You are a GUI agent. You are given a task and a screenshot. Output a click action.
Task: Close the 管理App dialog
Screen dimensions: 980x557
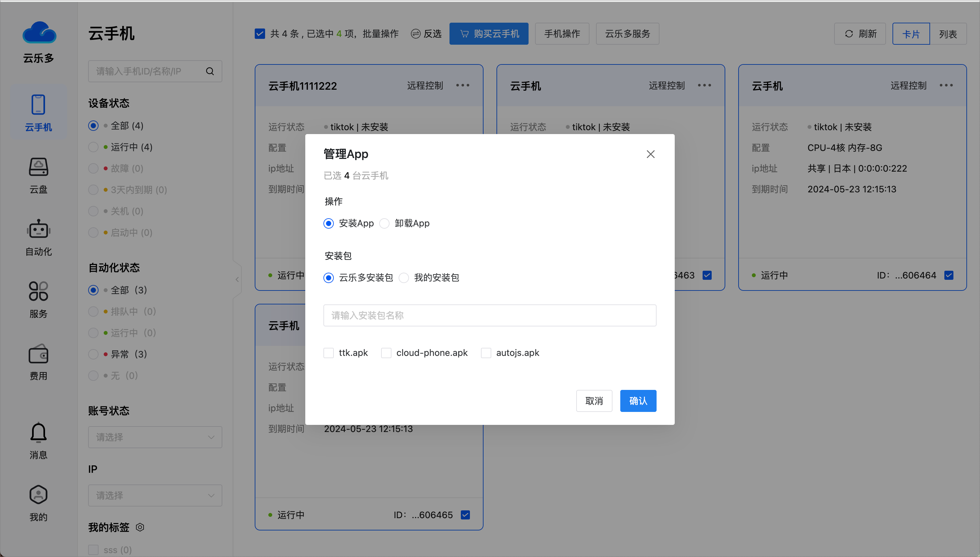point(650,154)
